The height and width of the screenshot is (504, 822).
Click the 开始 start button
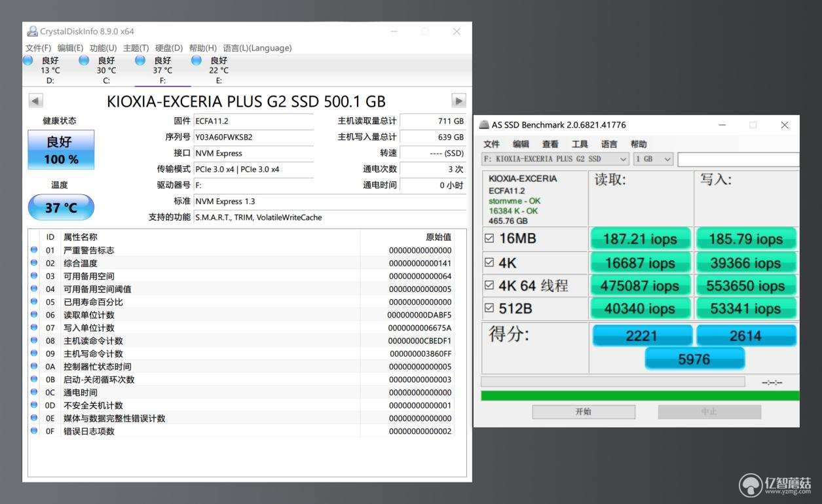584,412
